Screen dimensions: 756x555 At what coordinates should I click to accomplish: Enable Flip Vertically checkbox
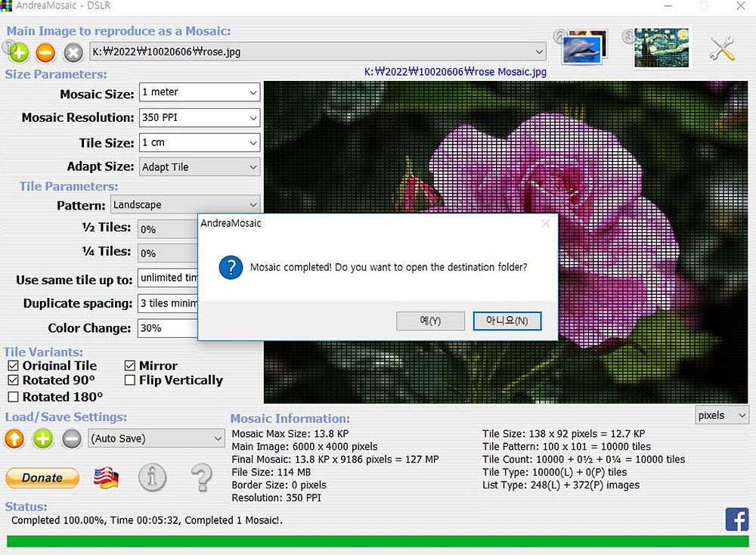click(130, 380)
